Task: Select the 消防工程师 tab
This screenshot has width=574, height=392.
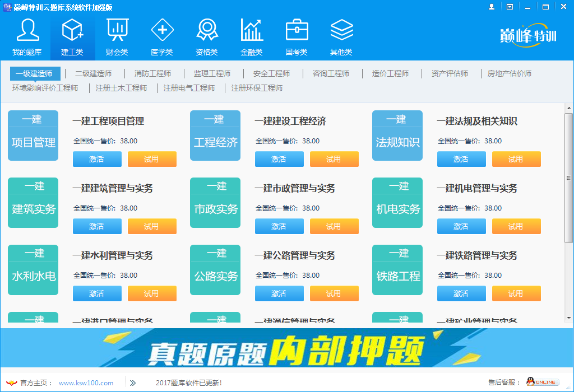Action: (x=152, y=73)
